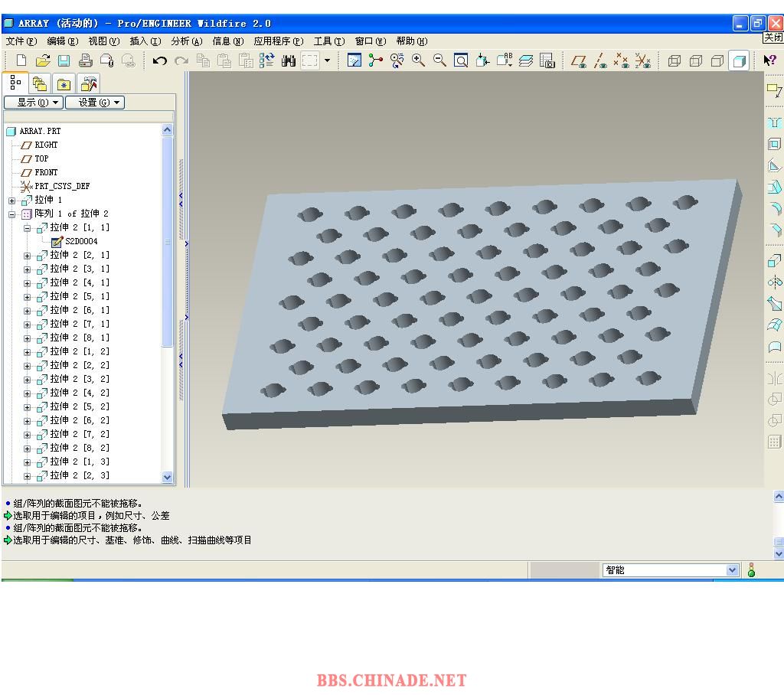
Task: Open the 设置 dropdown in model tree
Action: [x=94, y=103]
